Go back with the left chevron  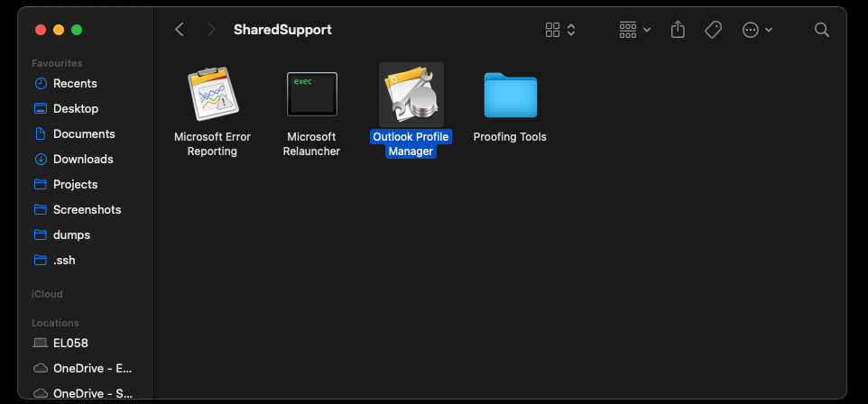pyautogui.click(x=180, y=30)
